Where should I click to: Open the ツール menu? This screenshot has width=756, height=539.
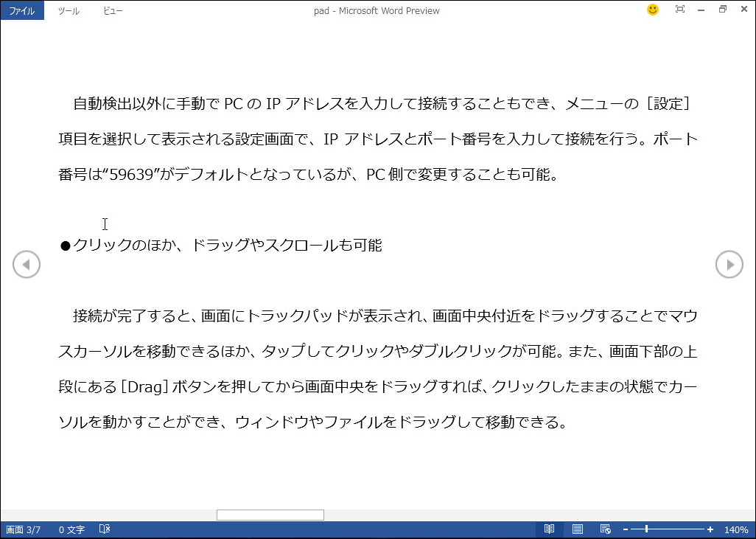click(68, 11)
